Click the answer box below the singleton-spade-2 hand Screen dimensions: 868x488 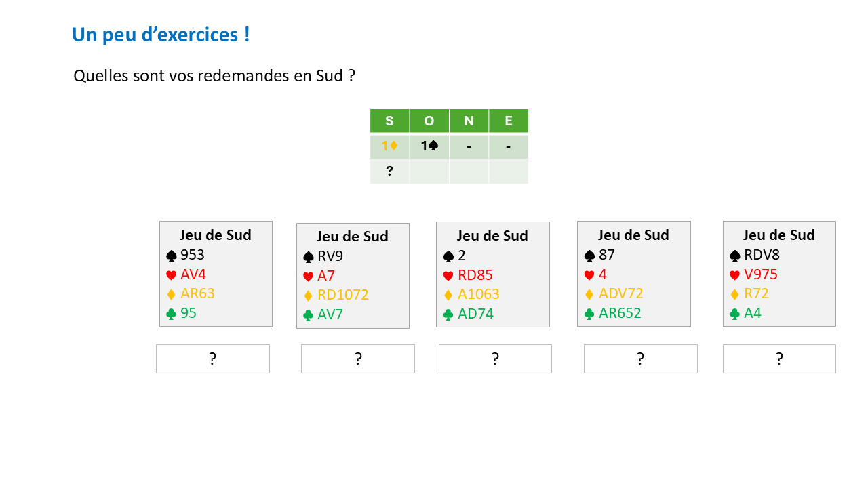click(x=495, y=359)
